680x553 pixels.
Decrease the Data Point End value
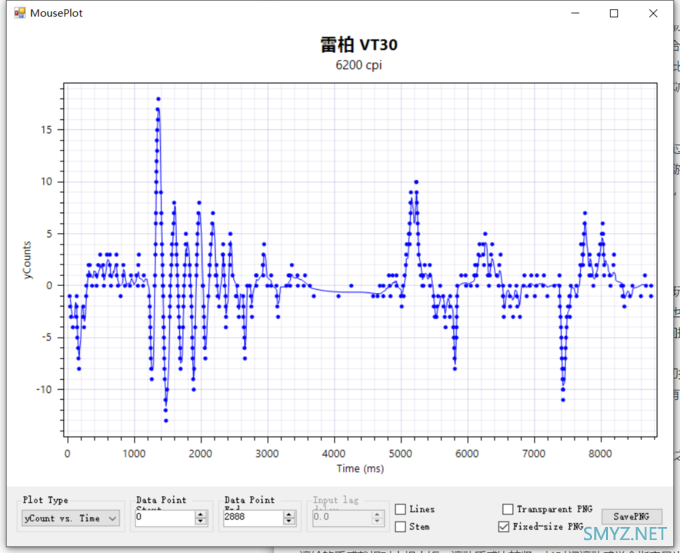(289, 521)
